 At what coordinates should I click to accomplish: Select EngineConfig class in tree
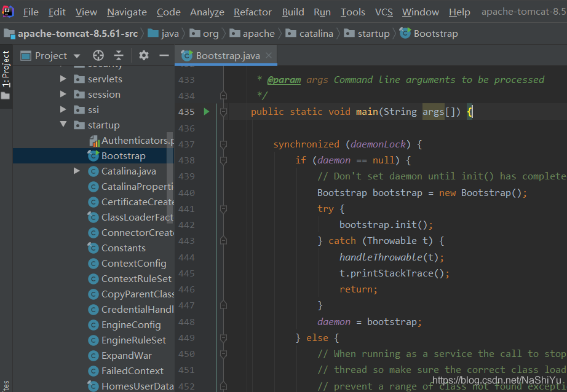pos(124,325)
